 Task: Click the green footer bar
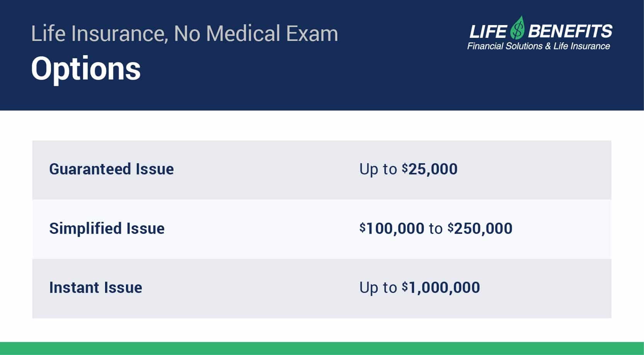322,348
